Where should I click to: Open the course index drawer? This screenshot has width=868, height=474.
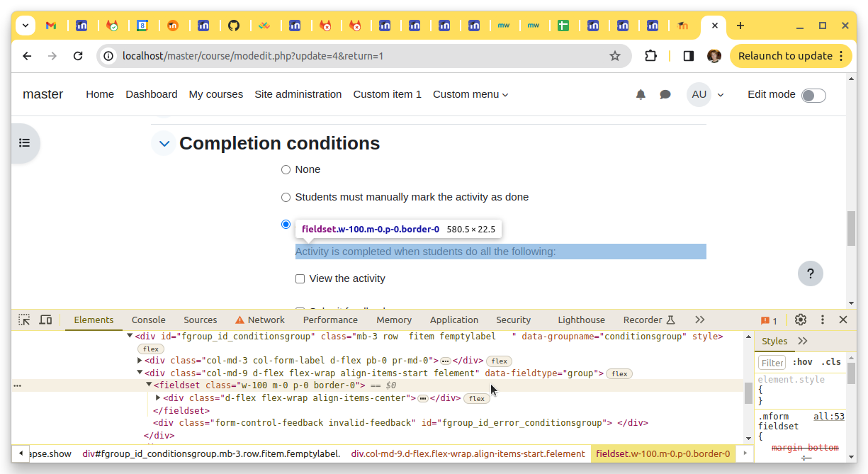click(25, 143)
